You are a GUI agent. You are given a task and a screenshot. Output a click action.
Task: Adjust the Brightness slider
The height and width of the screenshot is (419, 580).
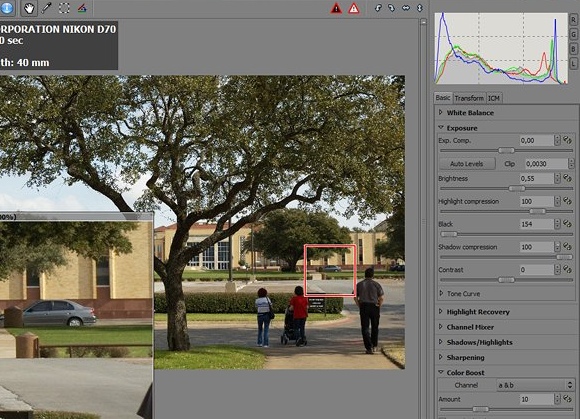(506, 188)
